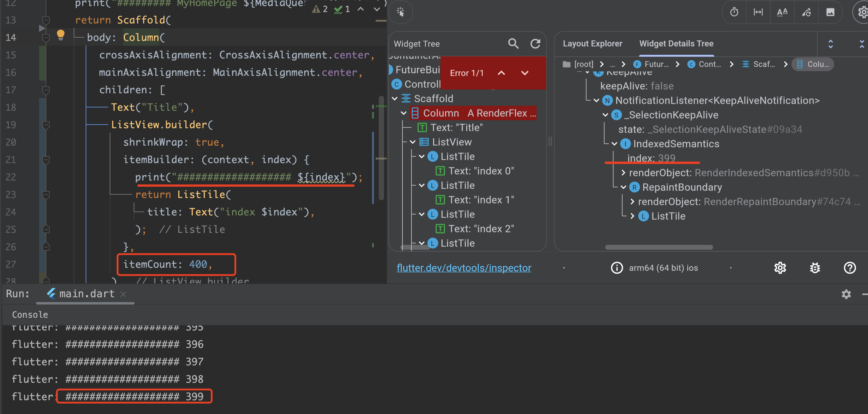Click the Cont... breadcrumb item

tap(704, 64)
